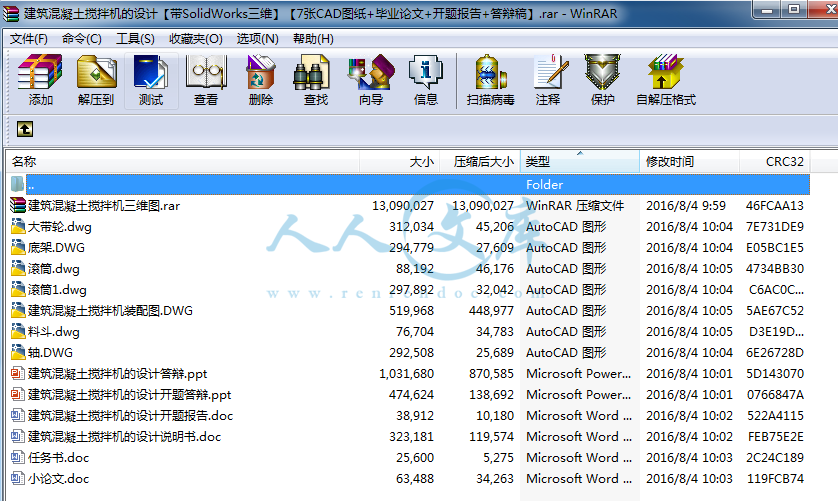Screen dimensions: 838x501
Task: Sort by the 大小 column header
Action: (x=400, y=161)
